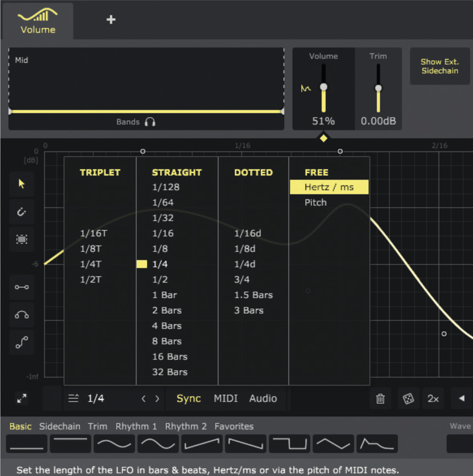This screenshot has height=476, width=473.
Task: Select 1/4T triplet length
Action: click(x=91, y=264)
